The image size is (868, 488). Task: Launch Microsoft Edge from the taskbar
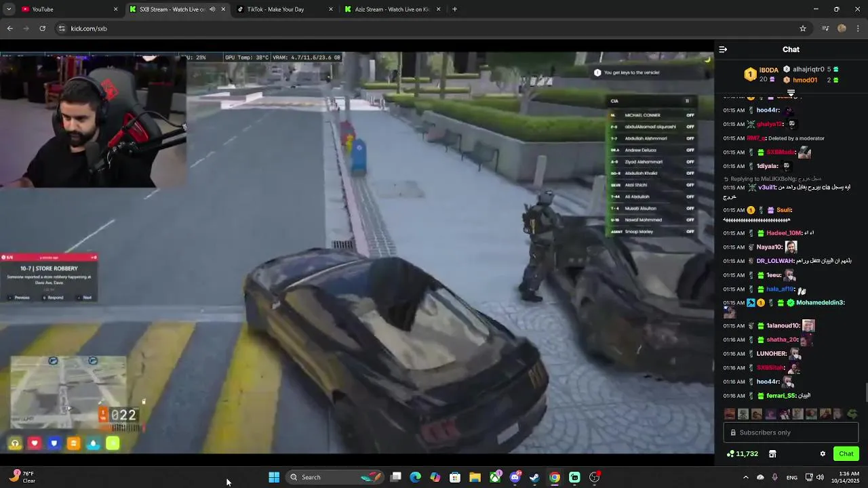click(x=416, y=477)
